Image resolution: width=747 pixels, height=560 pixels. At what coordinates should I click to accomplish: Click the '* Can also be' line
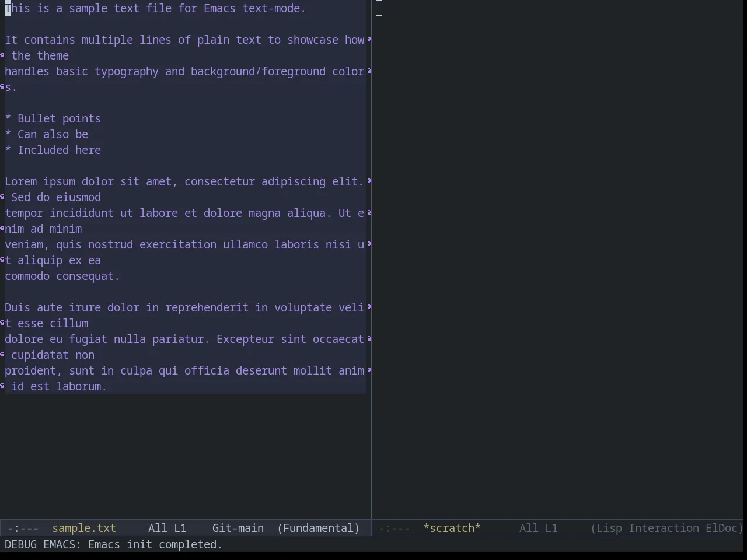pyautogui.click(x=47, y=134)
